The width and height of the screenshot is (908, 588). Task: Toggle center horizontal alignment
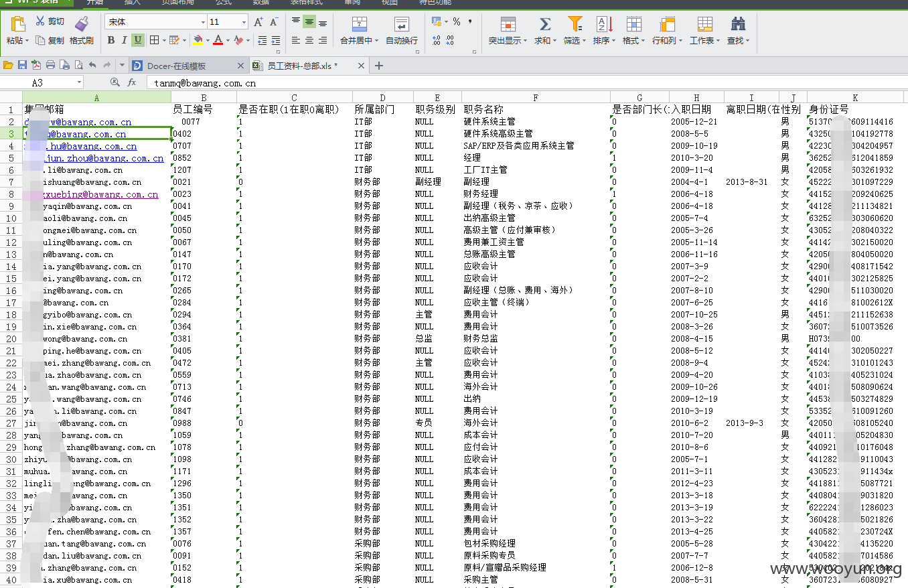309,41
